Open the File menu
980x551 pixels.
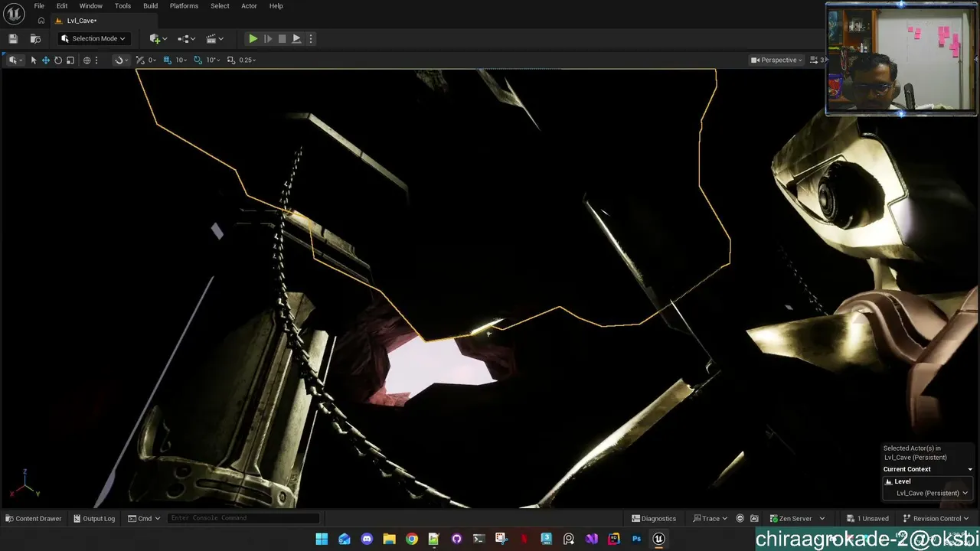click(39, 6)
